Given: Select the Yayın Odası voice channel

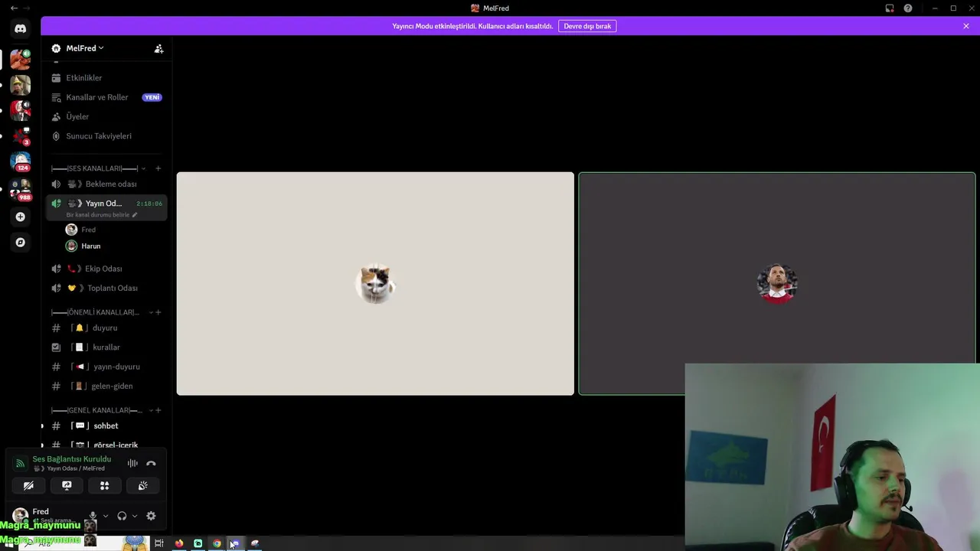Looking at the screenshot, I should pos(106,207).
